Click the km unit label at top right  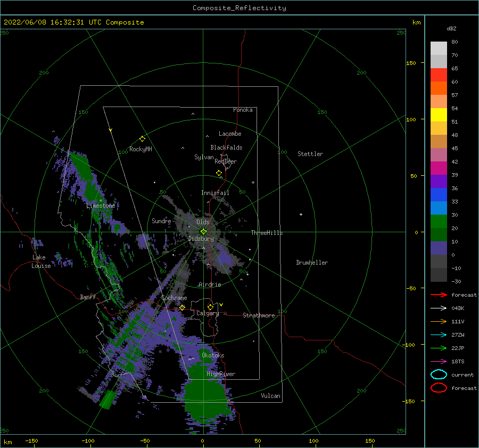(x=416, y=22)
